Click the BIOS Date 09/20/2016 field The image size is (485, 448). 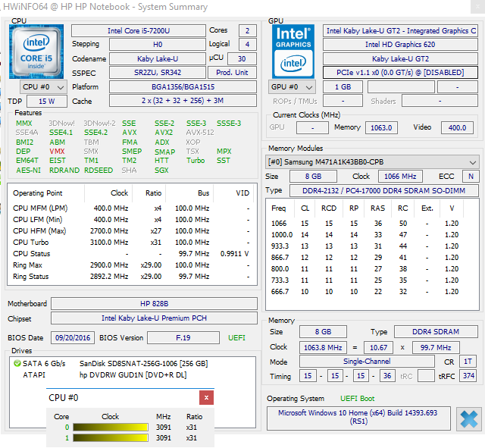pyautogui.click(x=73, y=338)
